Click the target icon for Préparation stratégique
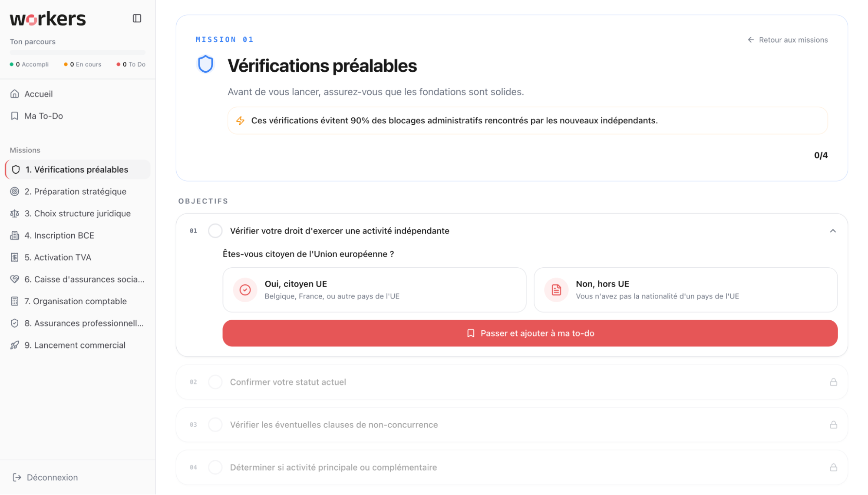 click(15, 192)
